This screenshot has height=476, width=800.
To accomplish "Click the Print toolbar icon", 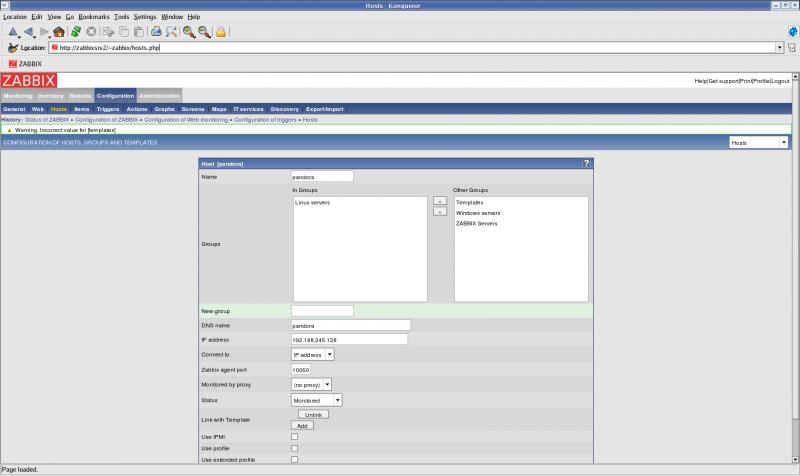I will [x=156, y=32].
